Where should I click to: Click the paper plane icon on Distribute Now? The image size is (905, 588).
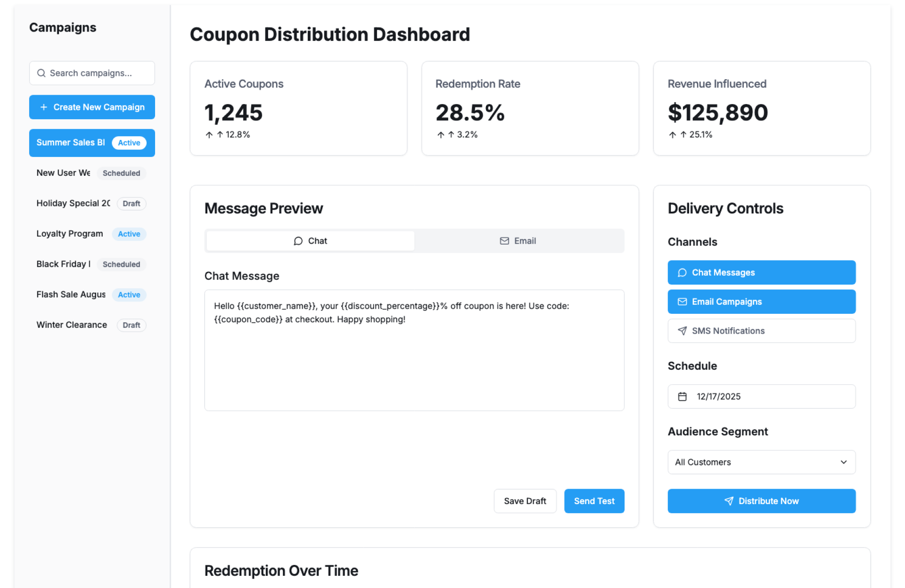tap(729, 501)
